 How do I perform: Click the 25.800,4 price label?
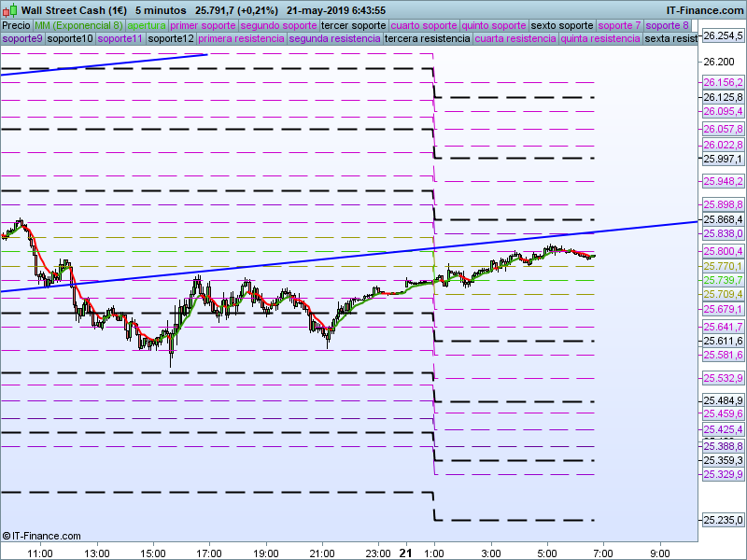click(x=723, y=251)
